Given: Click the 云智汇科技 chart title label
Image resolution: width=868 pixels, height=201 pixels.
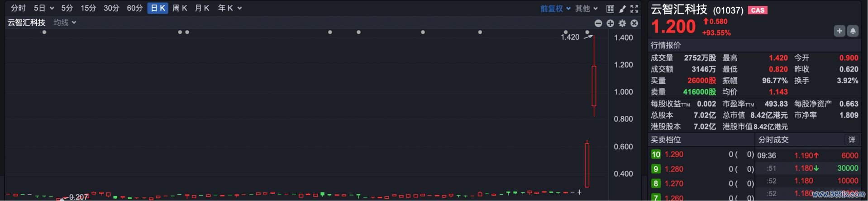Looking at the screenshot, I should (x=26, y=22).
